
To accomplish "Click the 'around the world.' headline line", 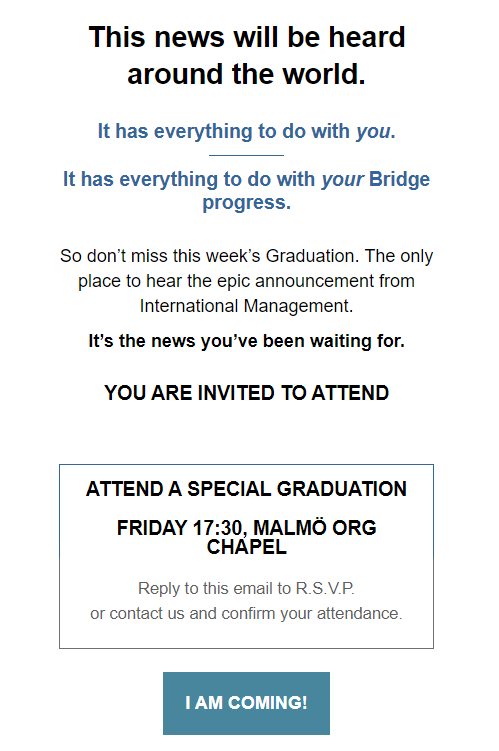I will pyautogui.click(x=247, y=74).
